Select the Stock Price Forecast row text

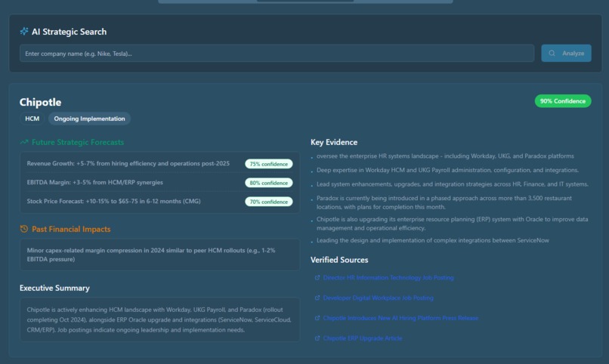pyautogui.click(x=114, y=202)
